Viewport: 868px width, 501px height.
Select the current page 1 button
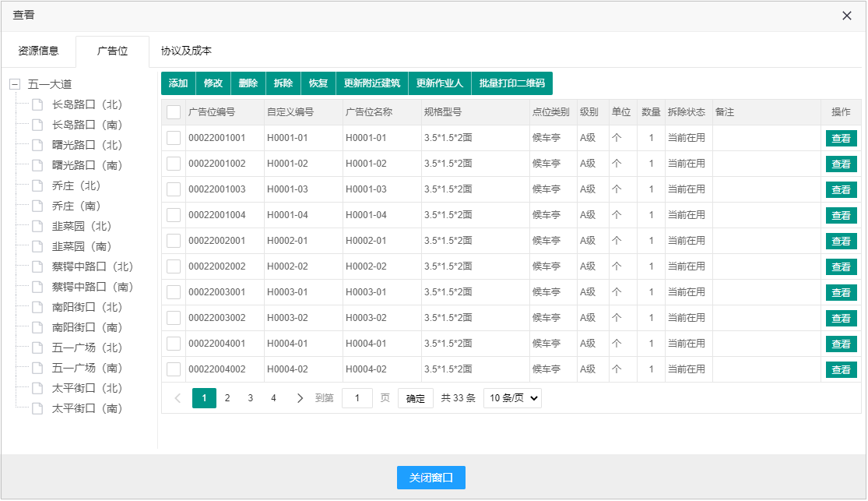coord(204,398)
